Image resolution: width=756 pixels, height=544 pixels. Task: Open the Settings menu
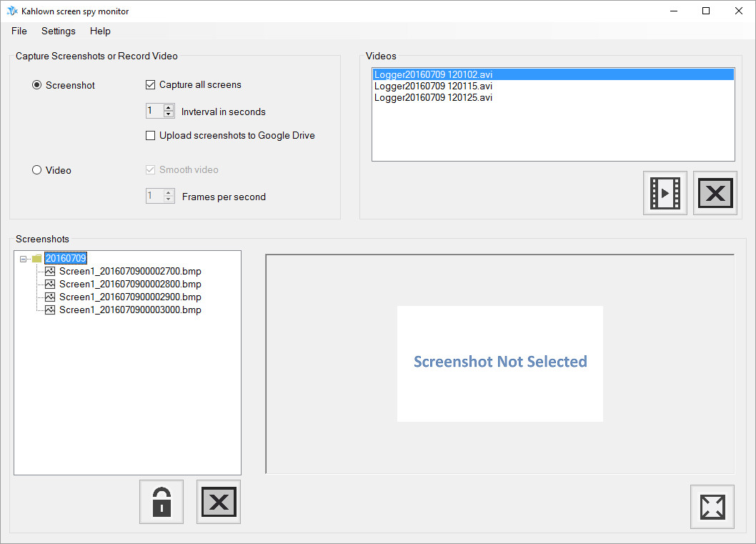tap(59, 31)
